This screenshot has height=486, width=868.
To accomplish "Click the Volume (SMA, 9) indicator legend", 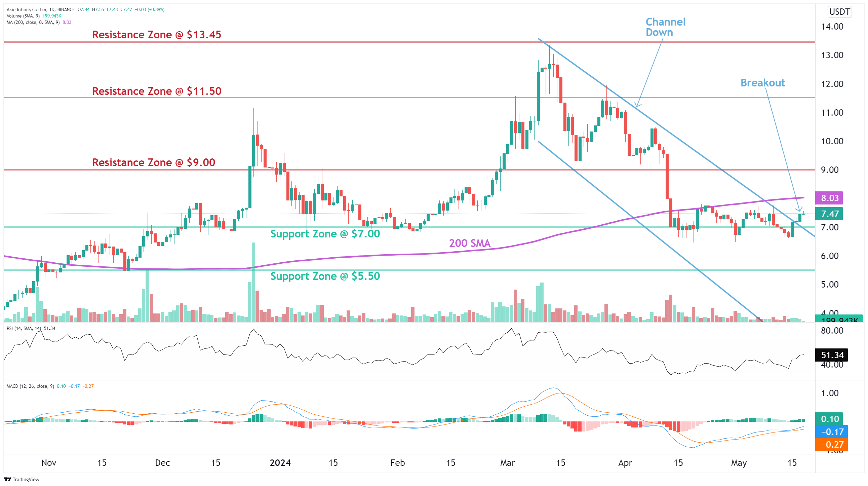I will coord(34,16).
